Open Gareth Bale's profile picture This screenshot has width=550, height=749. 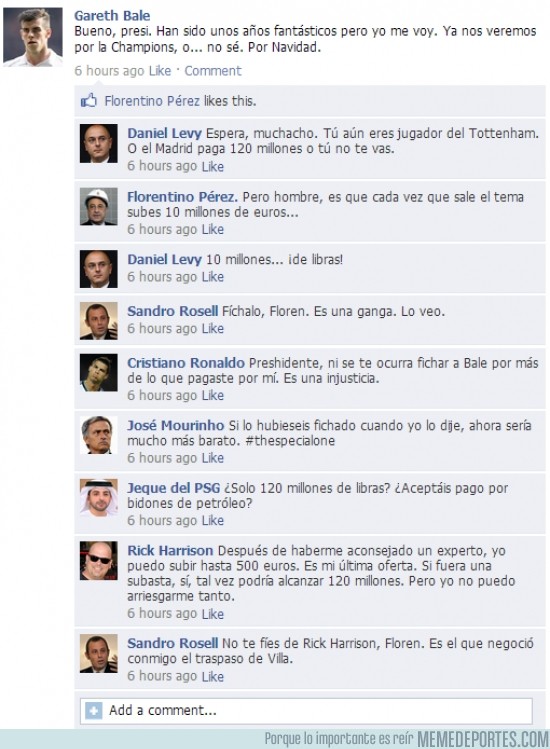pos(32,37)
